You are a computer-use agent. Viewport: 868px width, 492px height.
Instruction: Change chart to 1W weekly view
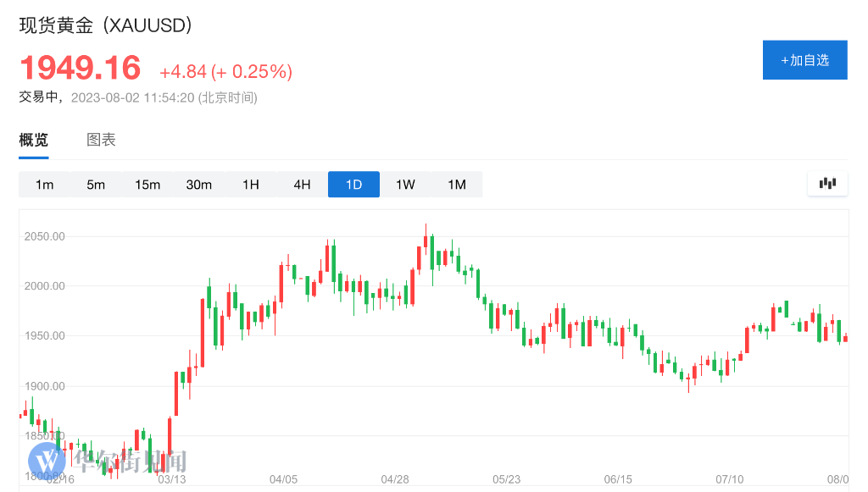(x=405, y=185)
